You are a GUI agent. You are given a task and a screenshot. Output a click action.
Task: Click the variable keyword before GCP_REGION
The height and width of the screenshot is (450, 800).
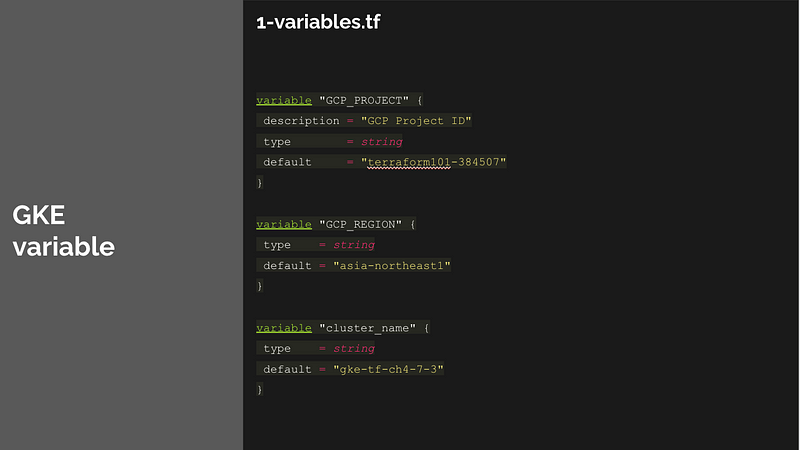(284, 224)
